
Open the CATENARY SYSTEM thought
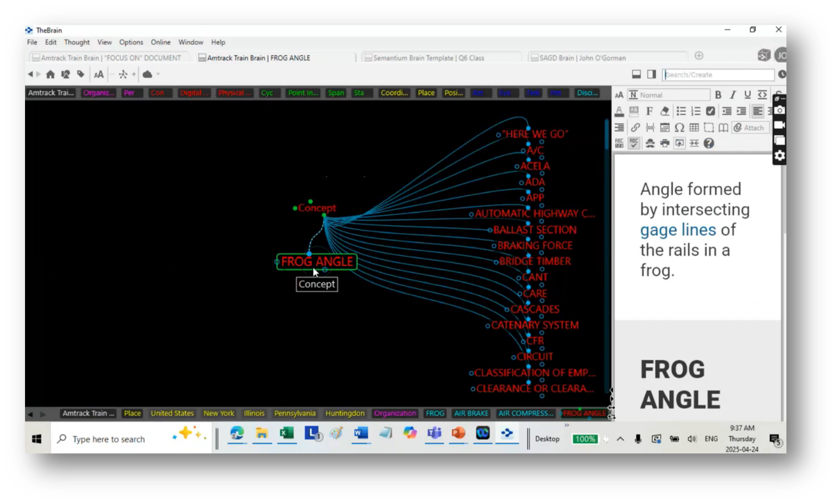[535, 325]
